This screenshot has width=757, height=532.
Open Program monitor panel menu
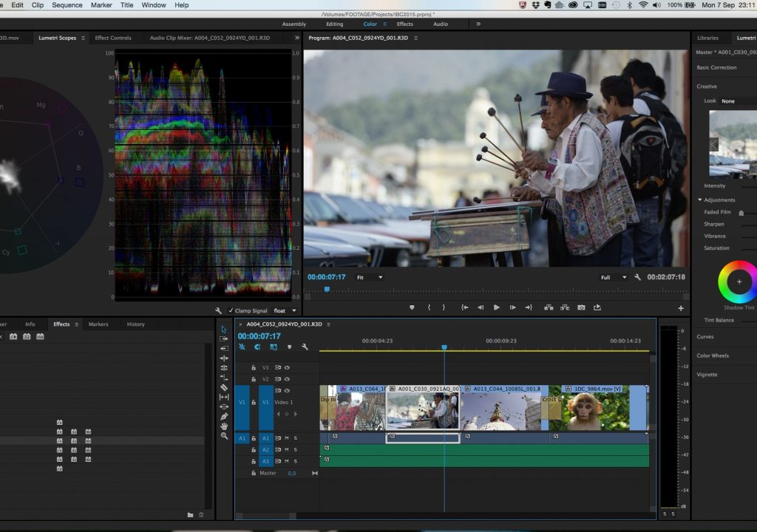[415, 38]
